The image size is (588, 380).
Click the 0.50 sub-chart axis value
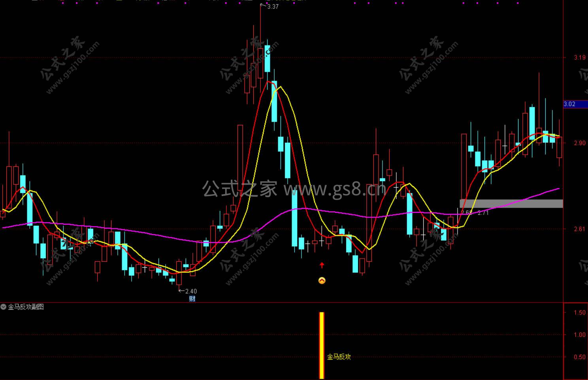[580, 357]
